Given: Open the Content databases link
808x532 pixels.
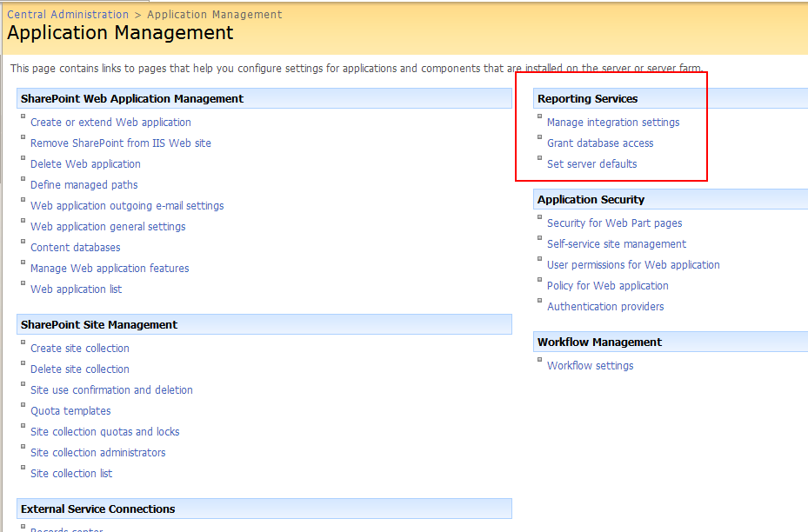Looking at the screenshot, I should (76, 247).
